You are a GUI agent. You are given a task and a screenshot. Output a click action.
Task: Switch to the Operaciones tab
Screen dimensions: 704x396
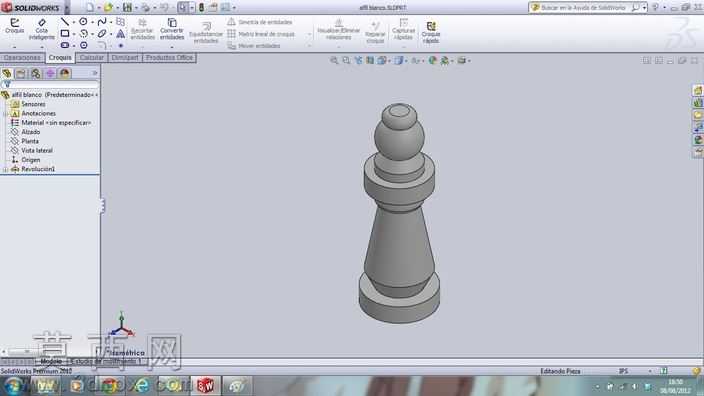click(x=22, y=57)
